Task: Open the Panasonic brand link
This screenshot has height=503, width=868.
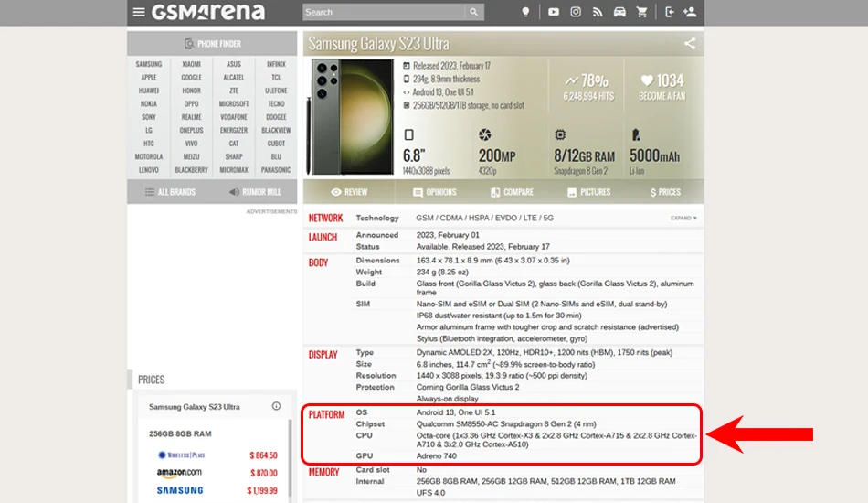Action: (x=276, y=170)
